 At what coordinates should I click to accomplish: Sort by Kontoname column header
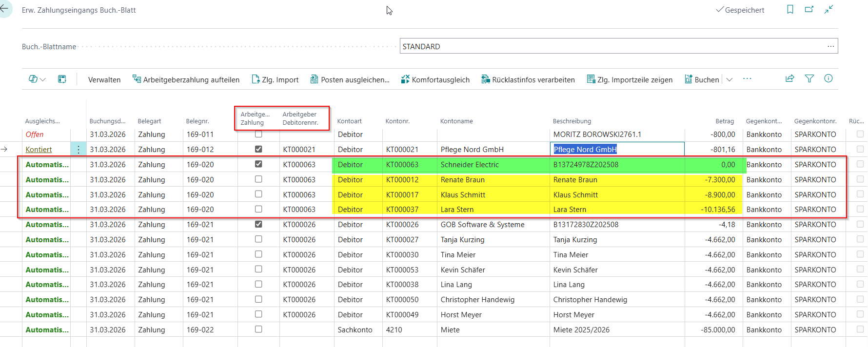click(x=456, y=121)
